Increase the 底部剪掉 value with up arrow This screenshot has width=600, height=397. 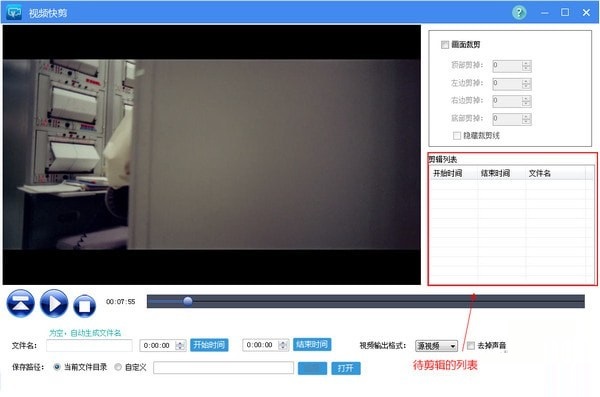527,116
